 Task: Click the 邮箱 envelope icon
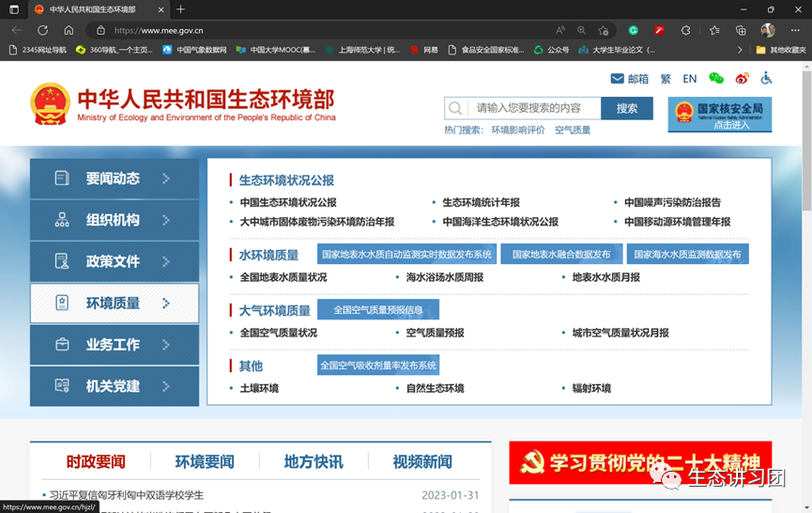pyautogui.click(x=617, y=78)
